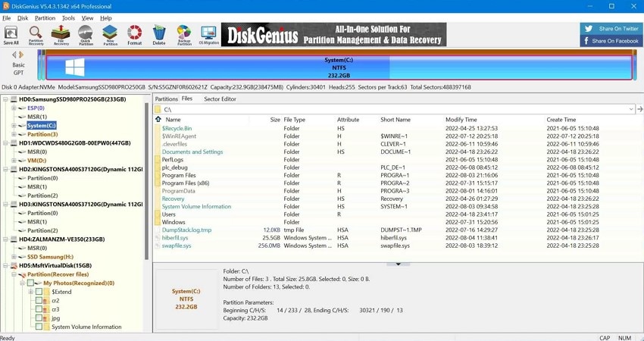Open Partition Recovery tool
Viewport: 644px width, 341px height.
click(36, 36)
